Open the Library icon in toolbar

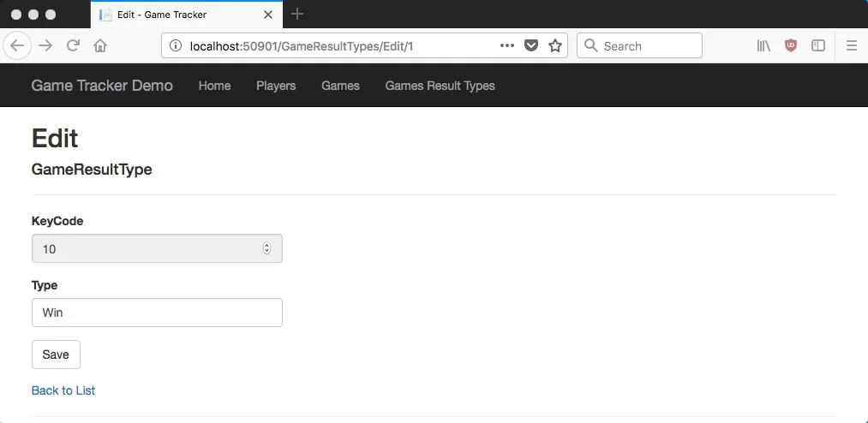[x=764, y=46]
